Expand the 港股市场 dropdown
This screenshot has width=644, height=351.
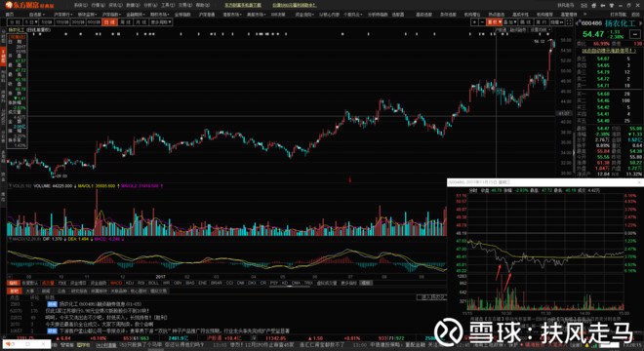232,15
